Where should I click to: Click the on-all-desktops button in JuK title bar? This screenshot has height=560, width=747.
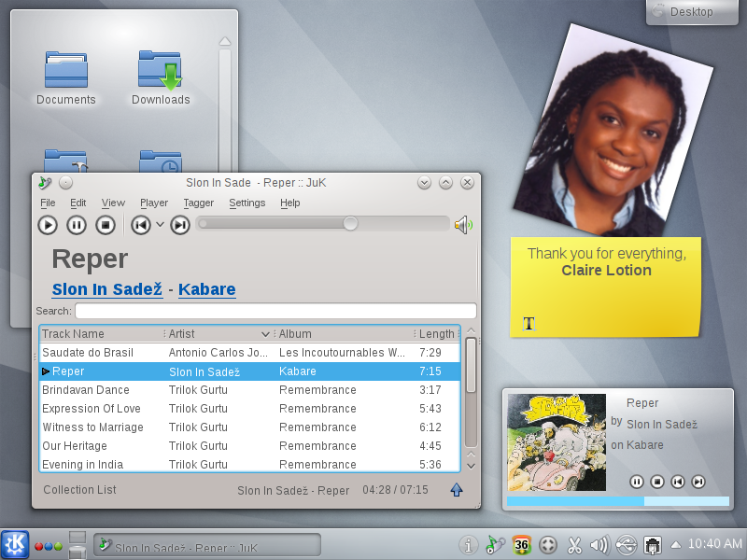click(x=65, y=182)
